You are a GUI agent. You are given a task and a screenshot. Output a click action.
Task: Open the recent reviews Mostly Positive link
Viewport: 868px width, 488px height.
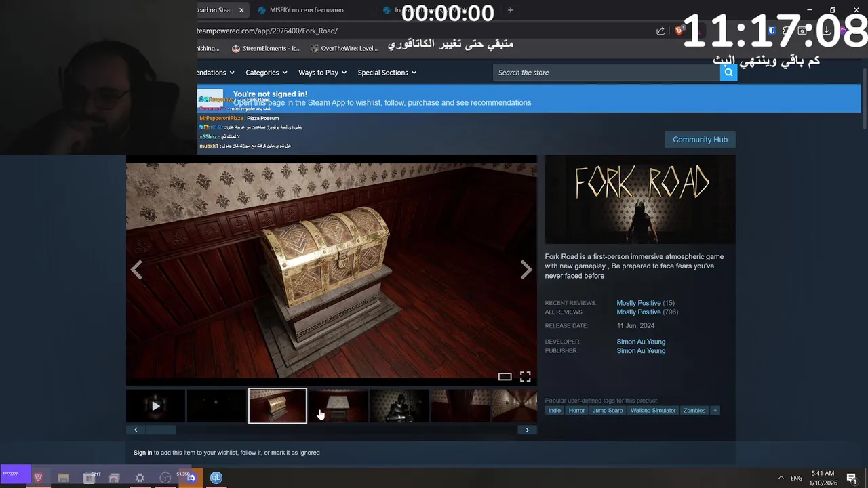tap(639, 303)
